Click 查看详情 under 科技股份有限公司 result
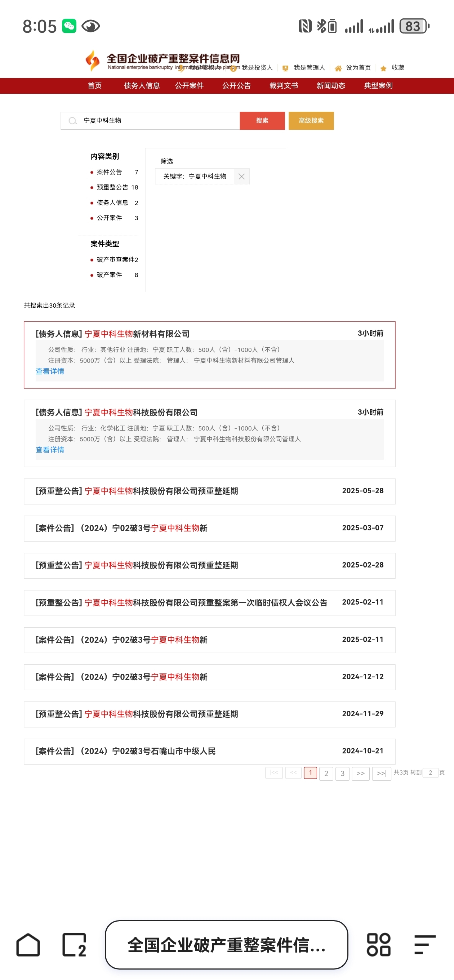This screenshot has width=454, height=980. click(50, 450)
